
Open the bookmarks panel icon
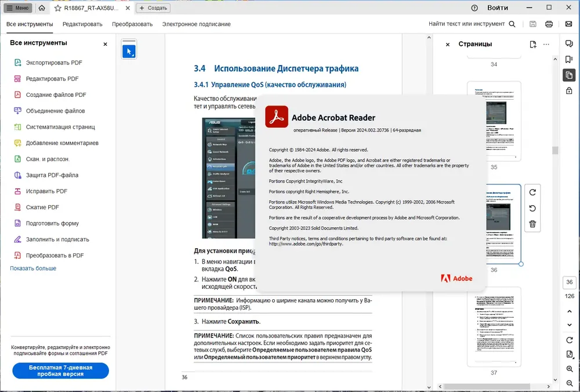click(x=569, y=60)
